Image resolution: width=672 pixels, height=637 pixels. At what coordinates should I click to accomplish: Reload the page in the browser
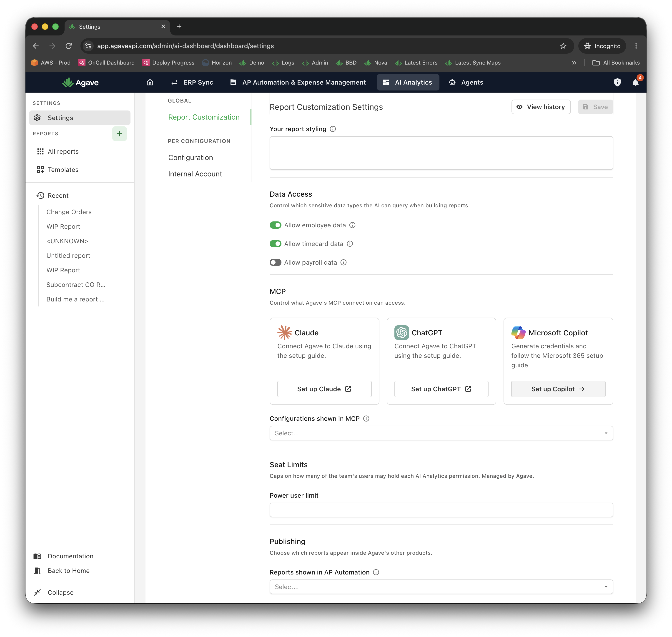point(69,46)
